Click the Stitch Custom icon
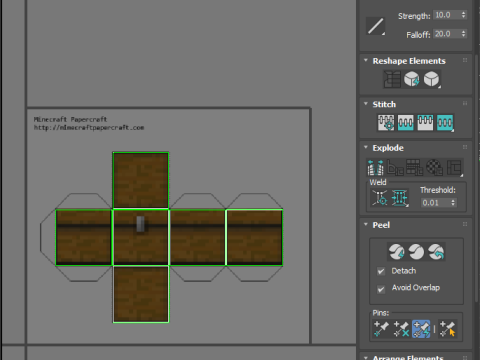Image resolution: width=480 pixels, height=360 pixels. click(x=445, y=122)
